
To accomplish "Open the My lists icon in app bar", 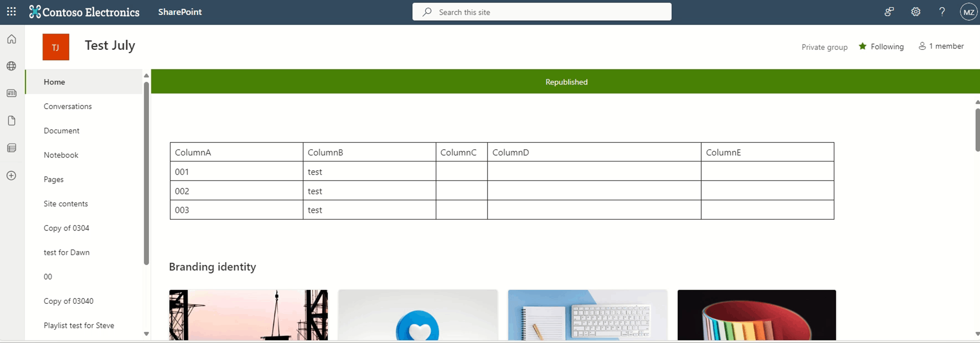I will click(x=12, y=148).
